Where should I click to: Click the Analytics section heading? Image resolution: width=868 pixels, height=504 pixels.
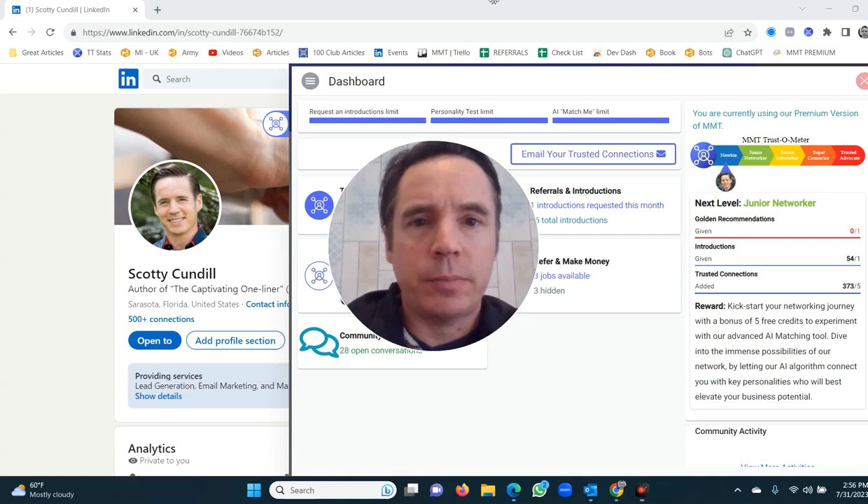tap(152, 449)
